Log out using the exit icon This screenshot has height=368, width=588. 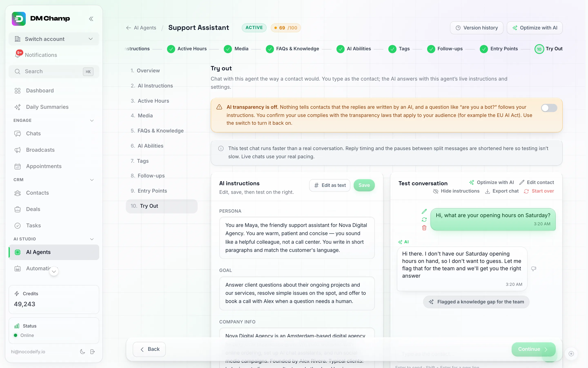92,351
